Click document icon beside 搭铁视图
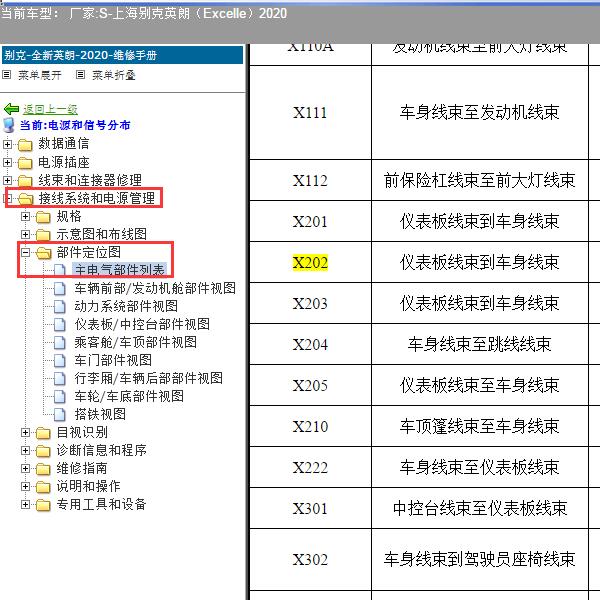The height and width of the screenshot is (600, 600). click(x=60, y=414)
